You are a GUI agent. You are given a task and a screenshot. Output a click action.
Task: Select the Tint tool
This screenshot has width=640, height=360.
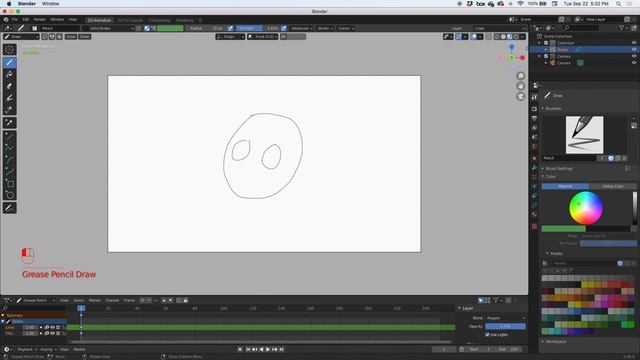tap(10, 98)
